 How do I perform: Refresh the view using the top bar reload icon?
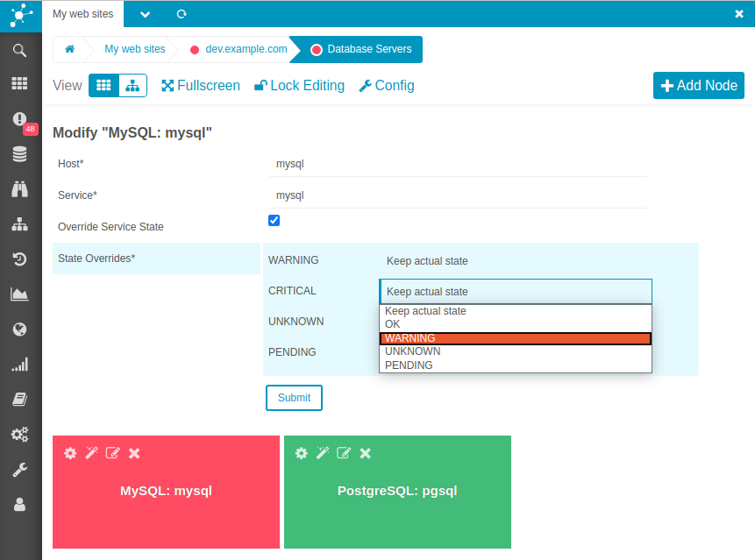(182, 14)
